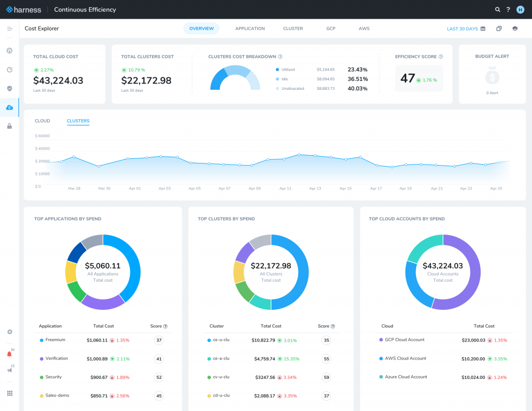
Task: Switch to the CLOUD tab in the trend chart
Action: 42,120
